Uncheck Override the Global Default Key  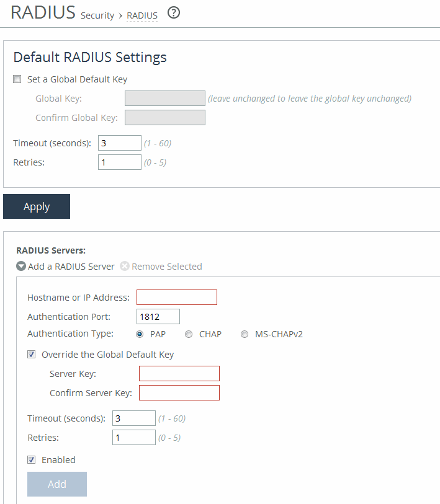(x=31, y=355)
